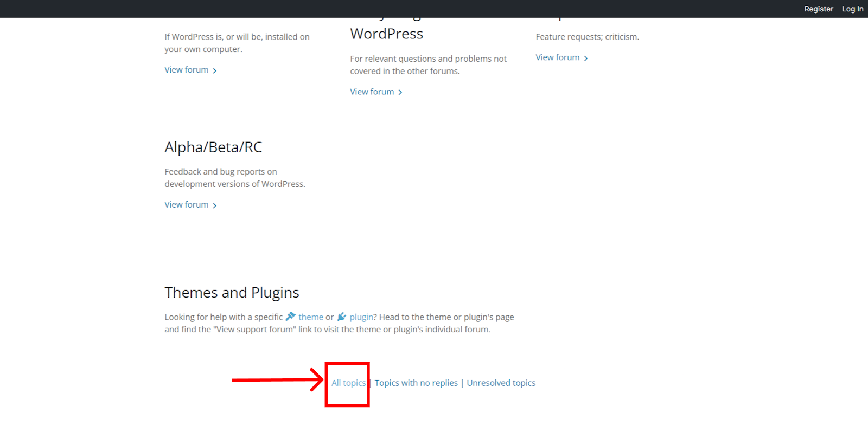Open the Register link in top bar
Screen dimensions: 868x432
818,9
